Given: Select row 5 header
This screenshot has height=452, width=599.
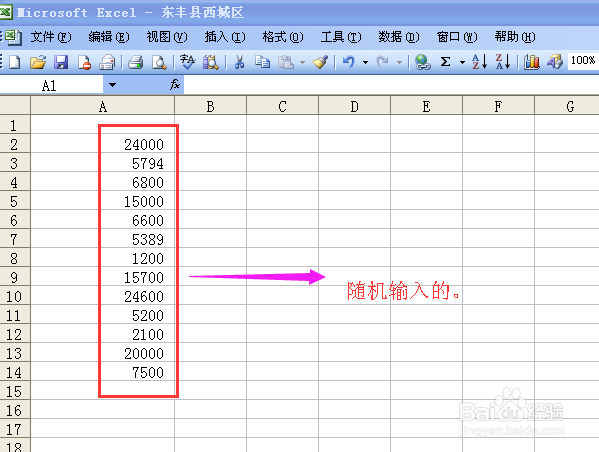Looking at the screenshot, I should [15, 201].
